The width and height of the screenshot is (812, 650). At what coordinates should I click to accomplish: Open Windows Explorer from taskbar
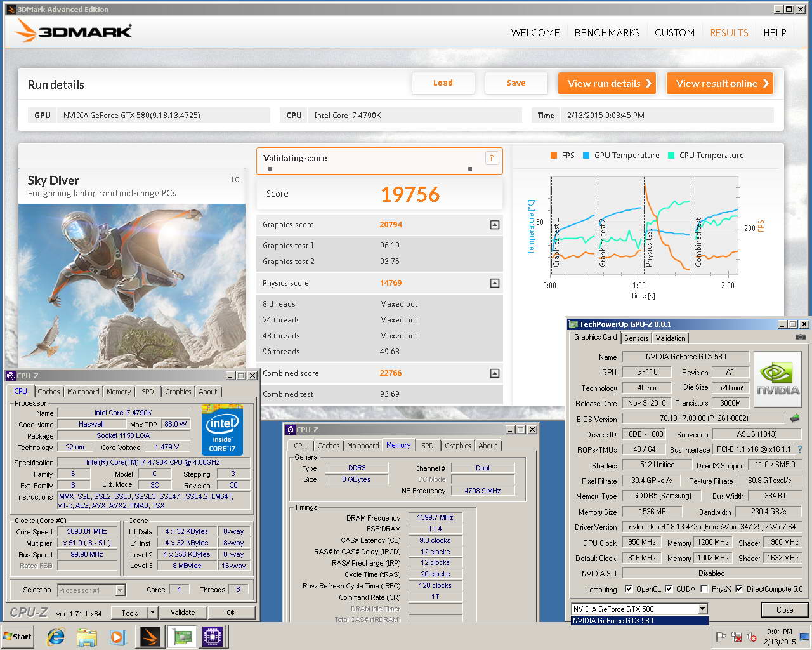(87, 637)
